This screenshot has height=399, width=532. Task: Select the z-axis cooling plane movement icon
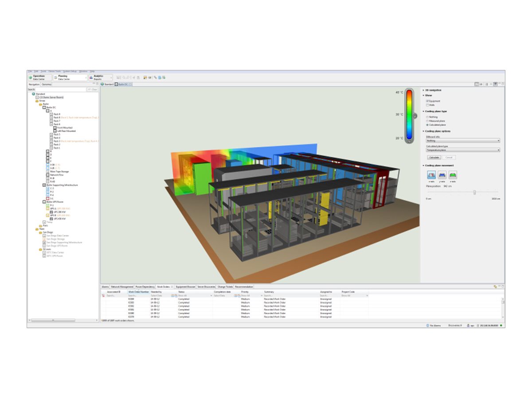(453, 175)
